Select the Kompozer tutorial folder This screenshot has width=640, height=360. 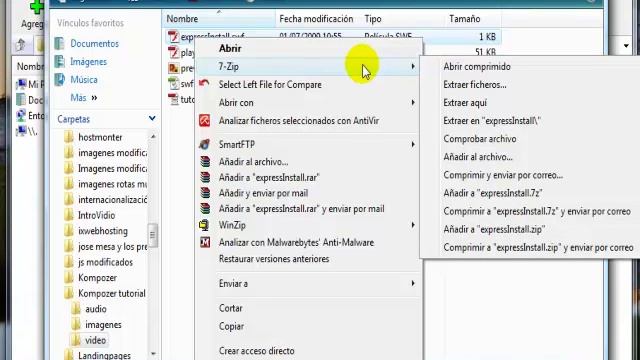(111, 293)
